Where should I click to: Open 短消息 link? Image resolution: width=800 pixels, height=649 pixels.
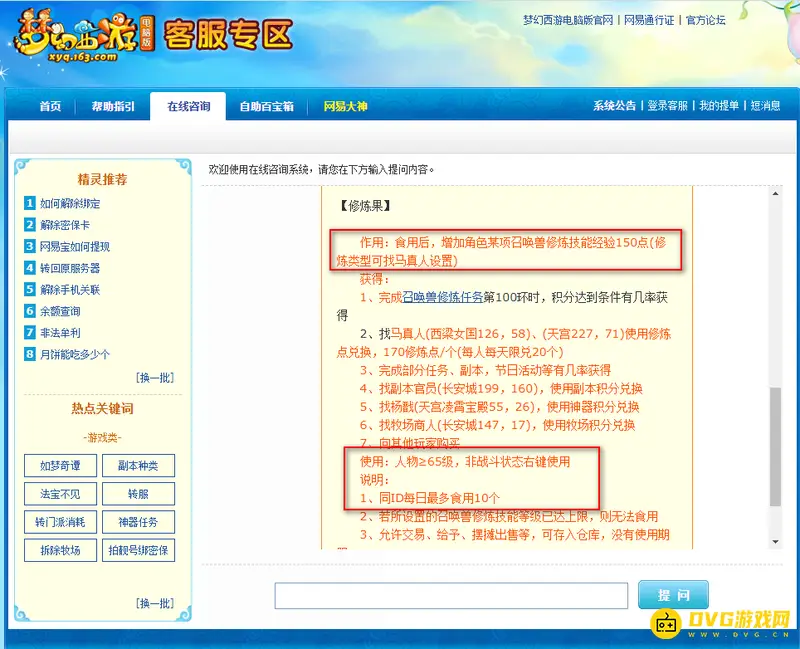point(765,106)
